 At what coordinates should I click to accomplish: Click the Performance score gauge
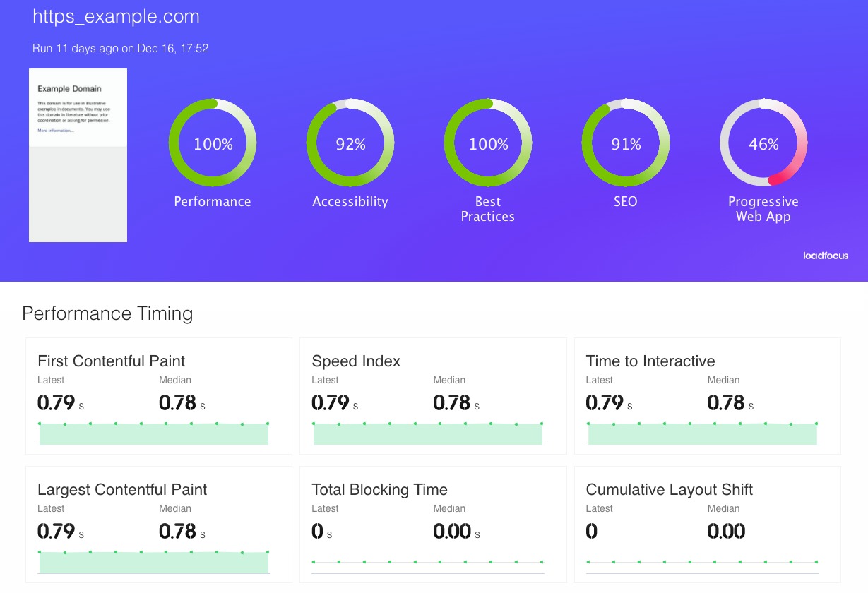click(x=212, y=143)
